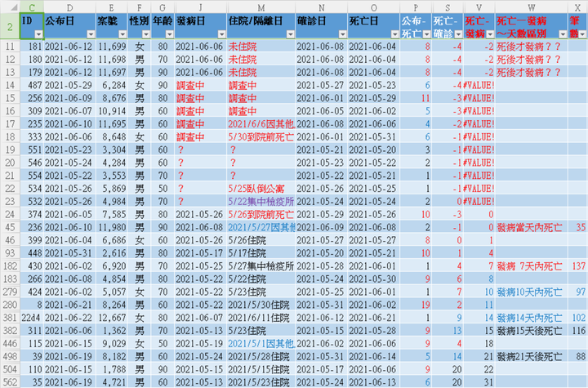This screenshot has height=388, width=588.
Task: Open the 公布日 column filter dropdown
Action: 91,34
